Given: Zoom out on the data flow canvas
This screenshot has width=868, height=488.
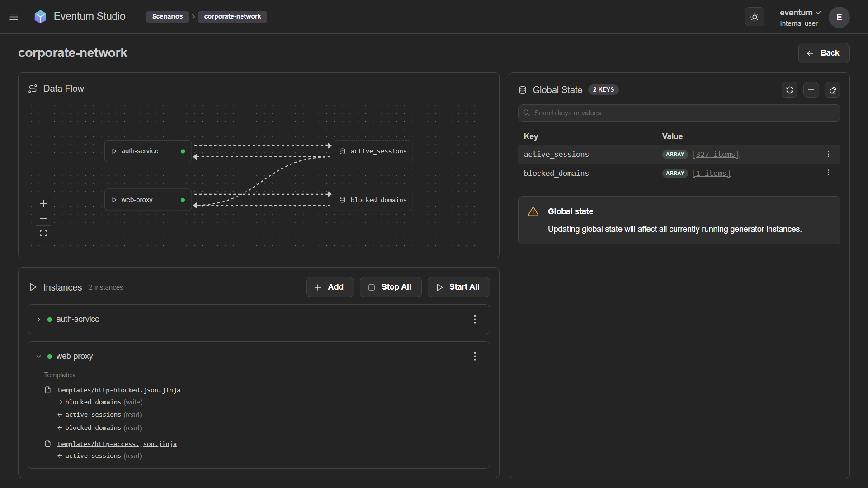Looking at the screenshot, I should (43, 218).
